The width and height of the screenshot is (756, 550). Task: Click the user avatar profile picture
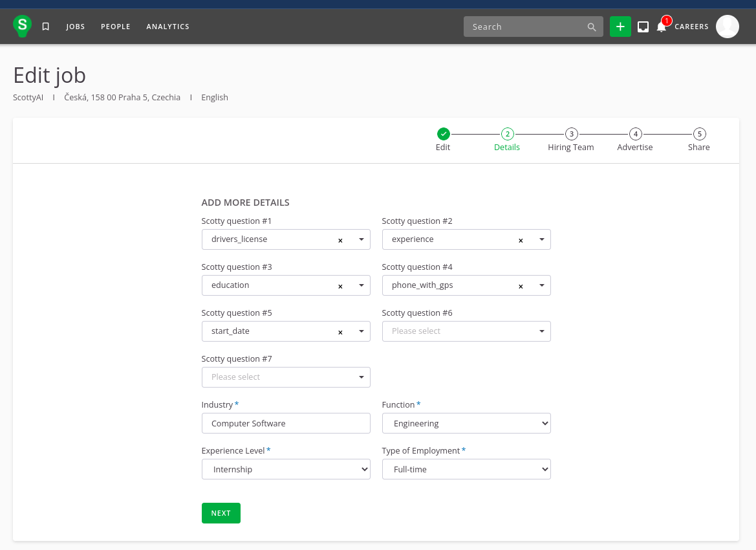pos(727,27)
